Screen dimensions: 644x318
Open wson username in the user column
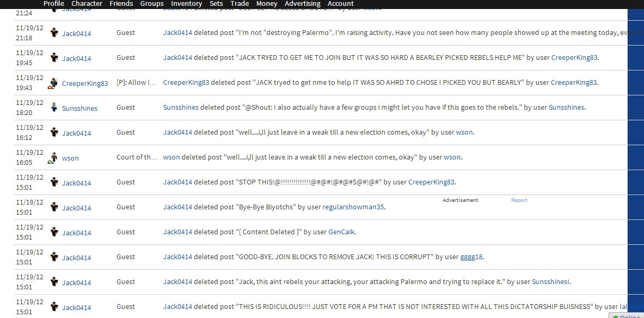pos(70,158)
